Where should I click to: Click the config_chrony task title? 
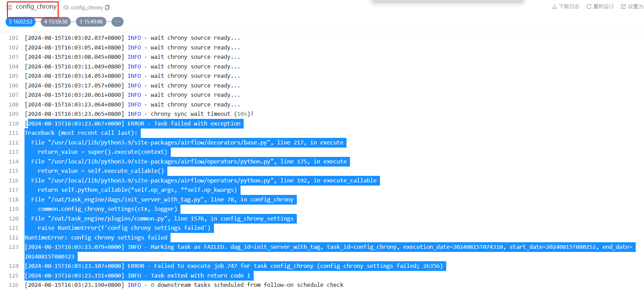click(36, 7)
